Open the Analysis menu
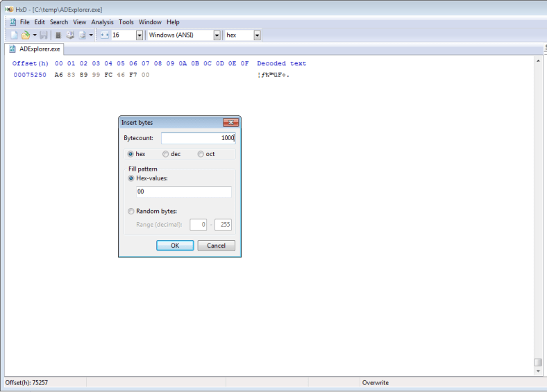The height and width of the screenshot is (392, 547). (102, 22)
